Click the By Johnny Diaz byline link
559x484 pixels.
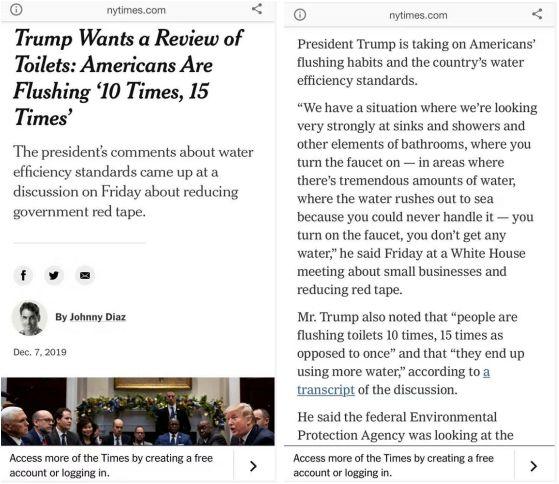[91, 317]
